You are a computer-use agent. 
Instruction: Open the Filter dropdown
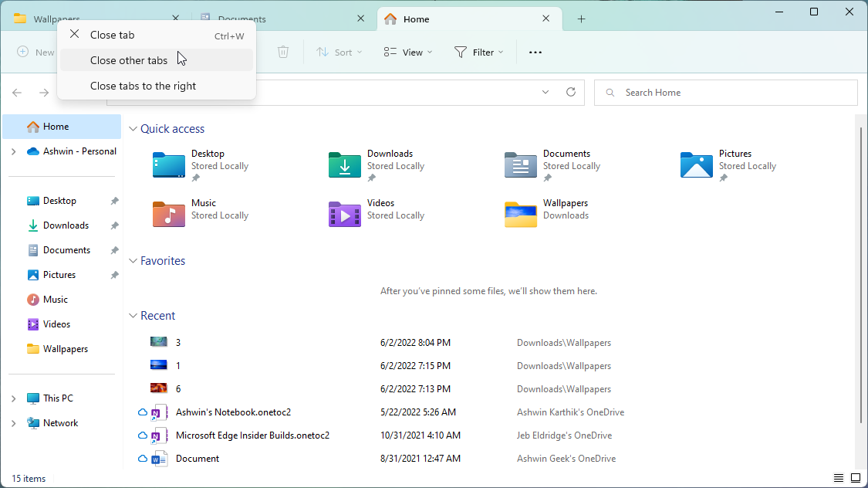(479, 52)
